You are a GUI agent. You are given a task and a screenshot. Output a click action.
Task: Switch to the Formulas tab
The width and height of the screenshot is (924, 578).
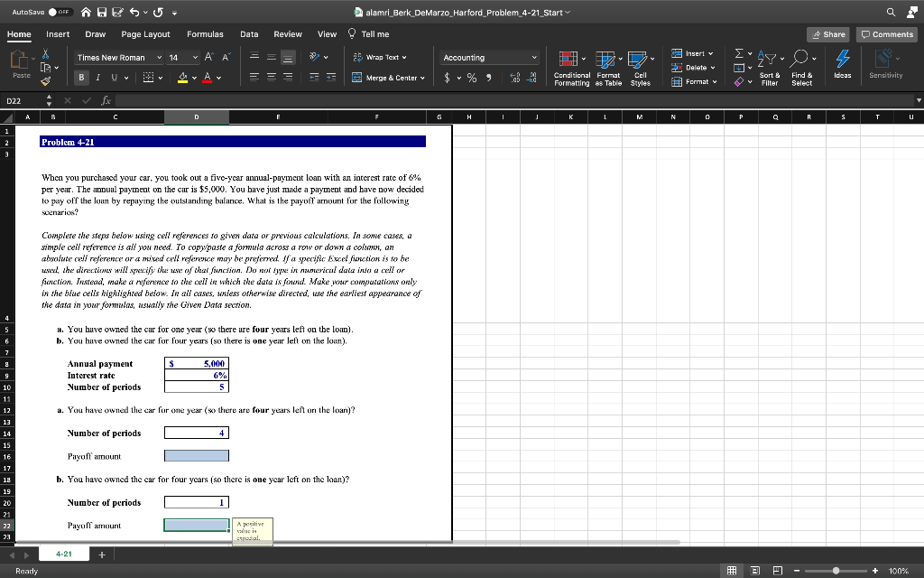click(x=205, y=34)
